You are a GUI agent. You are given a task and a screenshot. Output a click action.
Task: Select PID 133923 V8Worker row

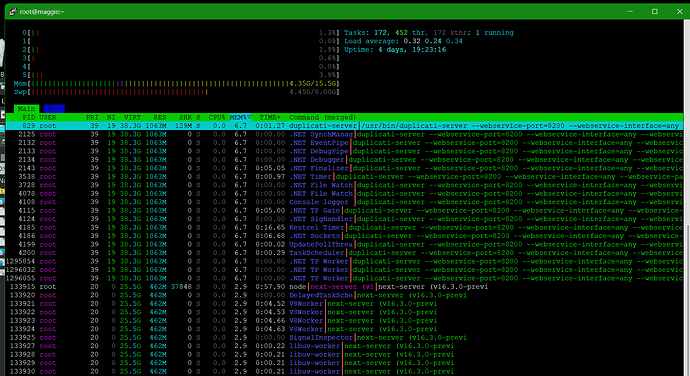344,321
